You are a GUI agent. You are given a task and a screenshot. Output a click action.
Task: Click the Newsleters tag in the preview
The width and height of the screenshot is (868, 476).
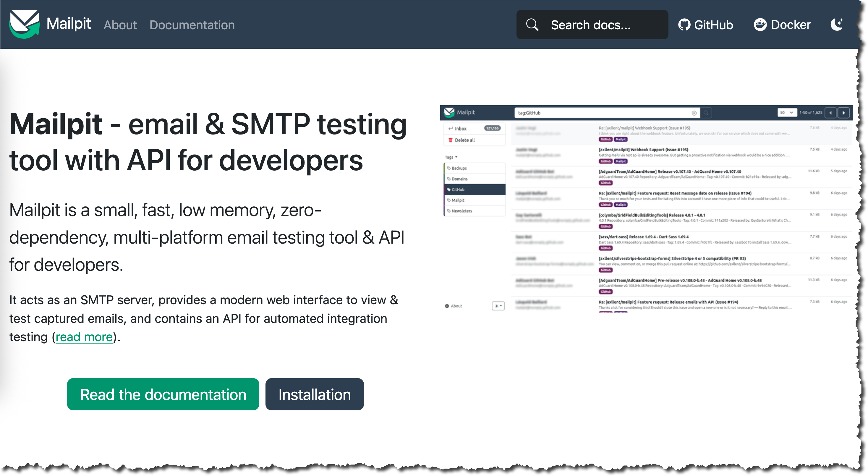point(475,211)
